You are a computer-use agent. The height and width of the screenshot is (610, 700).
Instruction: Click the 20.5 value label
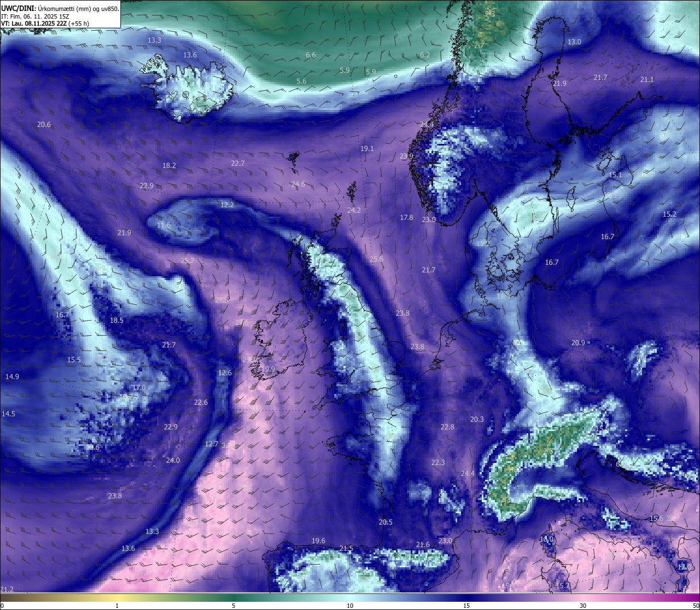[x=386, y=522]
